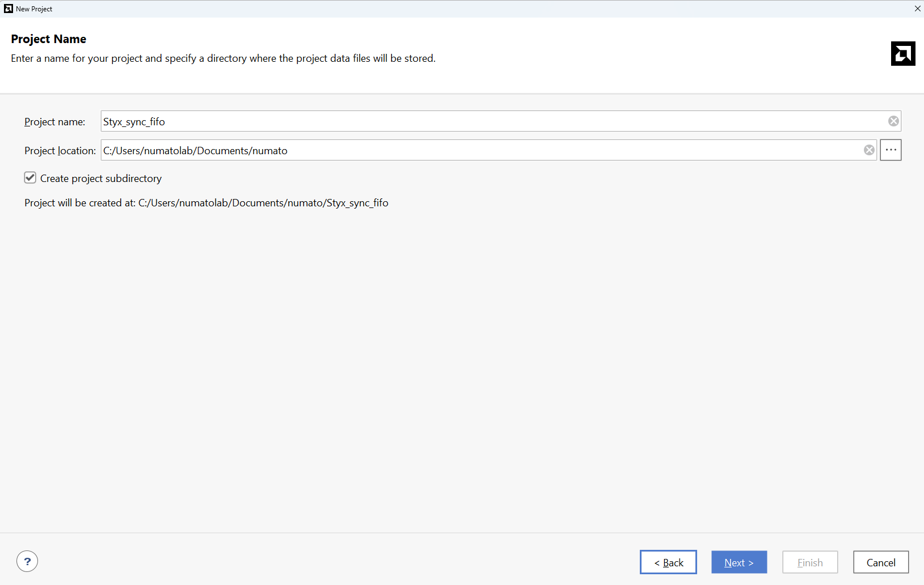Viewport: 924px width, 585px height.
Task: Proceed with the Next button
Action: click(739, 562)
